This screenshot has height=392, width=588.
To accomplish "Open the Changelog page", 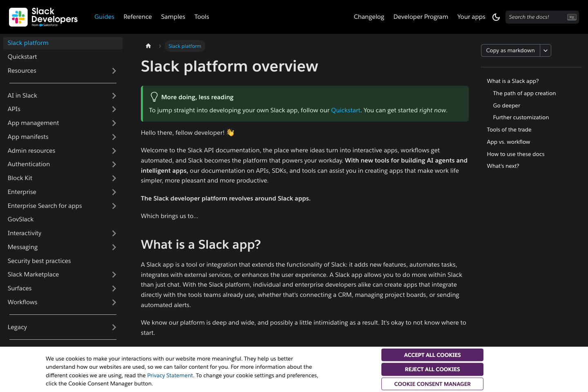I will coord(369,17).
